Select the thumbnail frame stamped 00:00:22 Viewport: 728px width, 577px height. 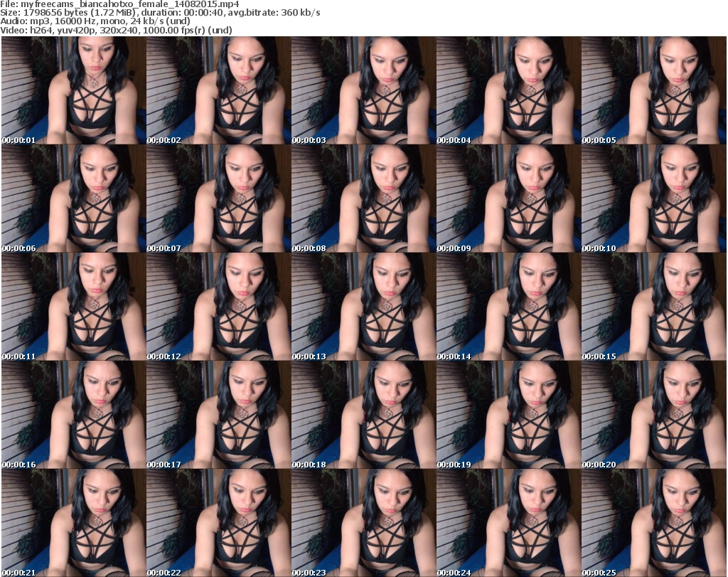pos(218,523)
